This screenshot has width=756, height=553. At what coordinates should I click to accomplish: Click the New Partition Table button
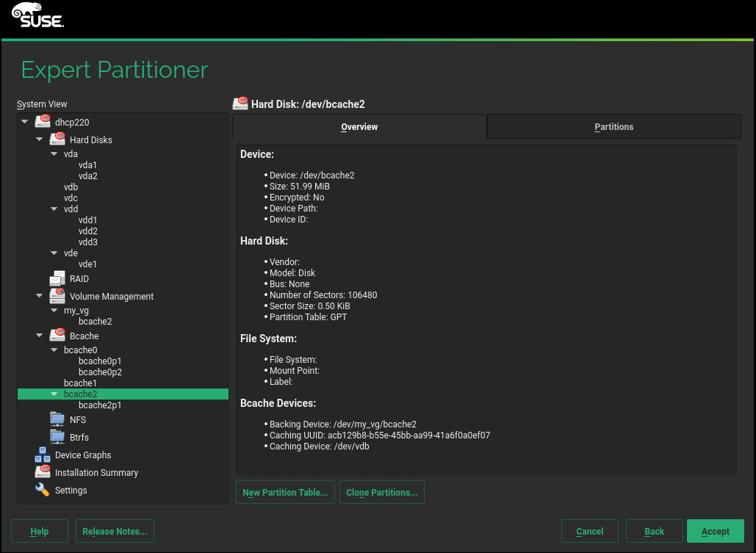click(x=285, y=493)
